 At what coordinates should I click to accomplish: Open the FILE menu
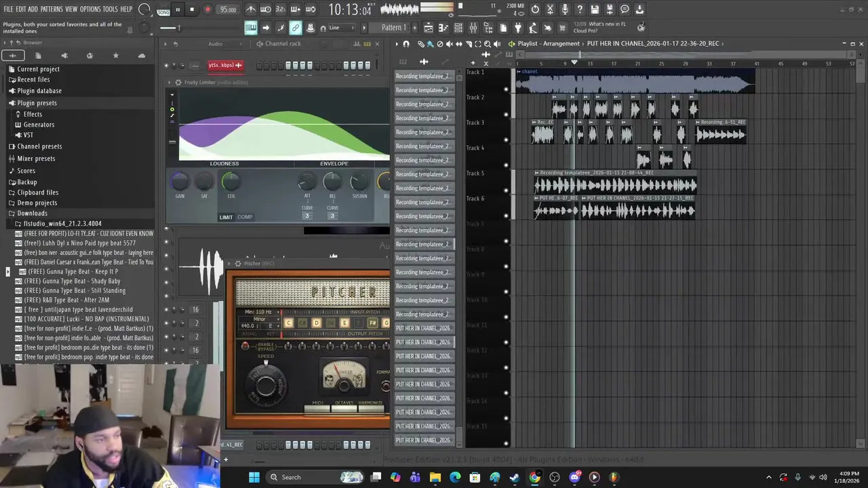pyautogui.click(x=9, y=9)
